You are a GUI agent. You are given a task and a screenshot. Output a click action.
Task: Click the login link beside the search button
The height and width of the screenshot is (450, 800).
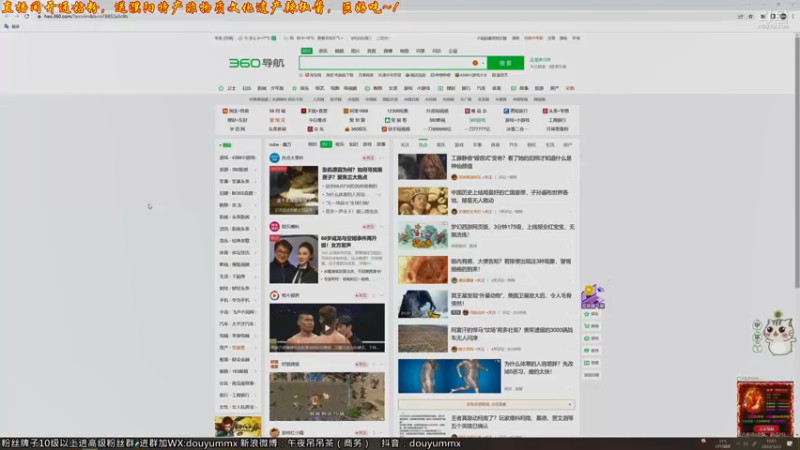(x=540, y=60)
